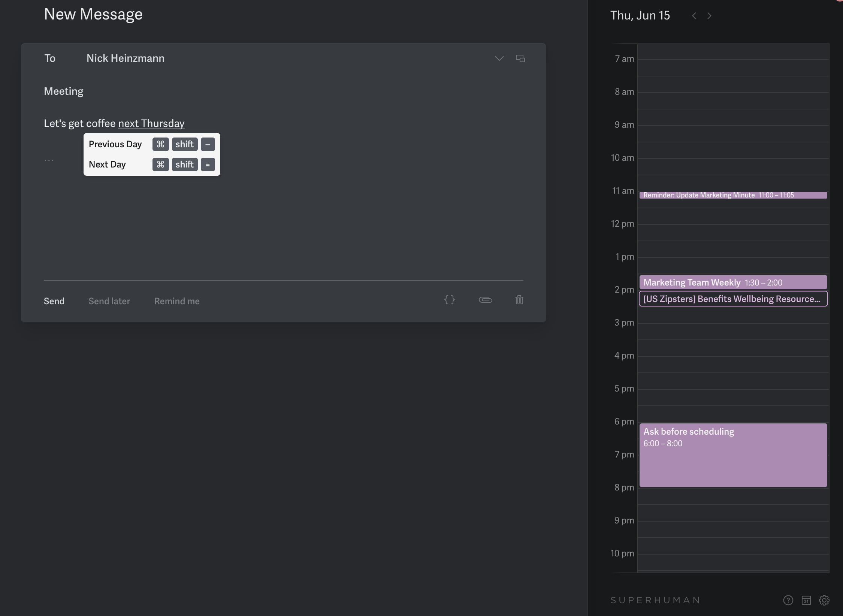Open the settings gear icon
The height and width of the screenshot is (616, 843).
[824, 600]
